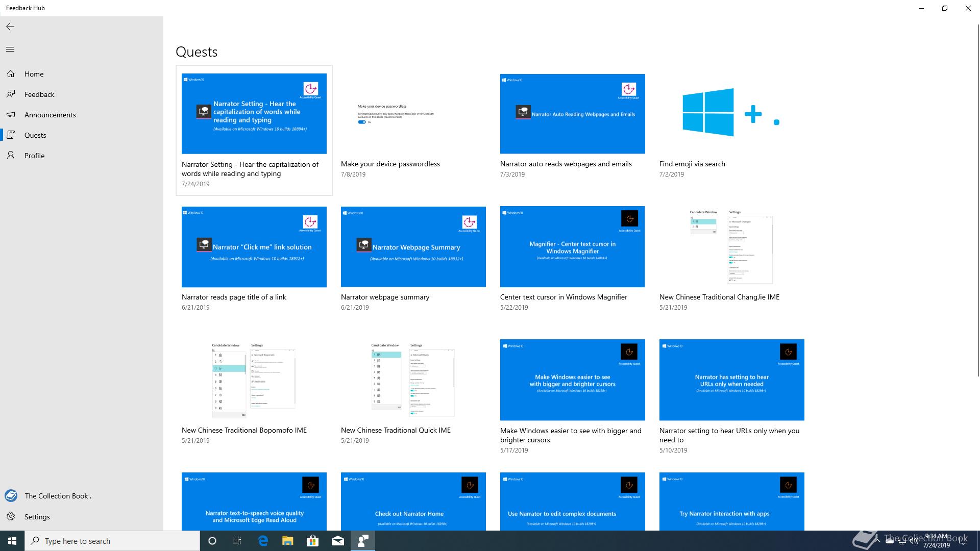The width and height of the screenshot is (980, 551).
Task: Open Microsoft Store from taskbar
Action: coord(312,541)
